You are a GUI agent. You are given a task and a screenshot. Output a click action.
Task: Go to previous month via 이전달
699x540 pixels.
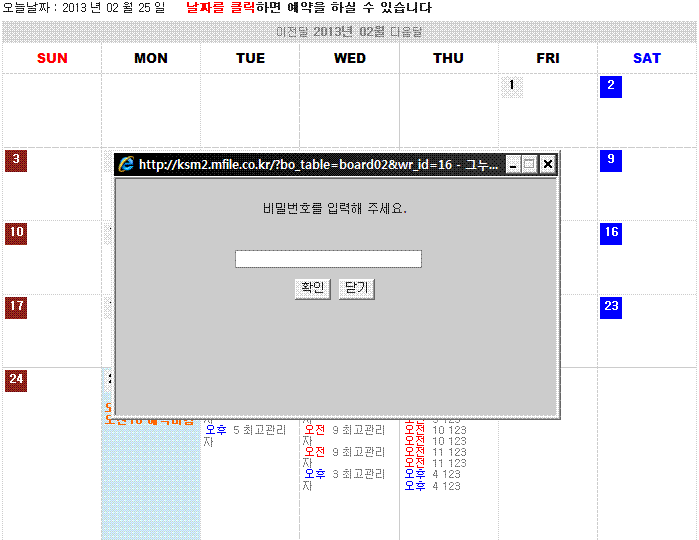[x=292, y=32]
